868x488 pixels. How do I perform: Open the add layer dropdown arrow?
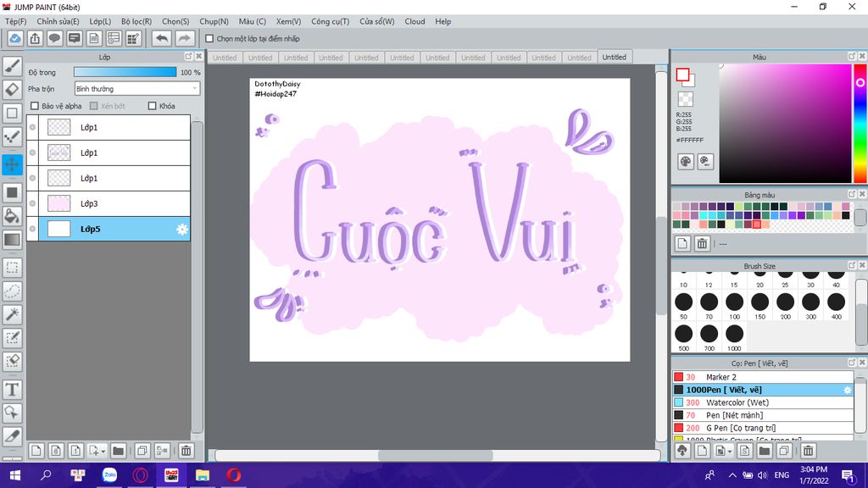pyautogui.click(x=103, y=452)
